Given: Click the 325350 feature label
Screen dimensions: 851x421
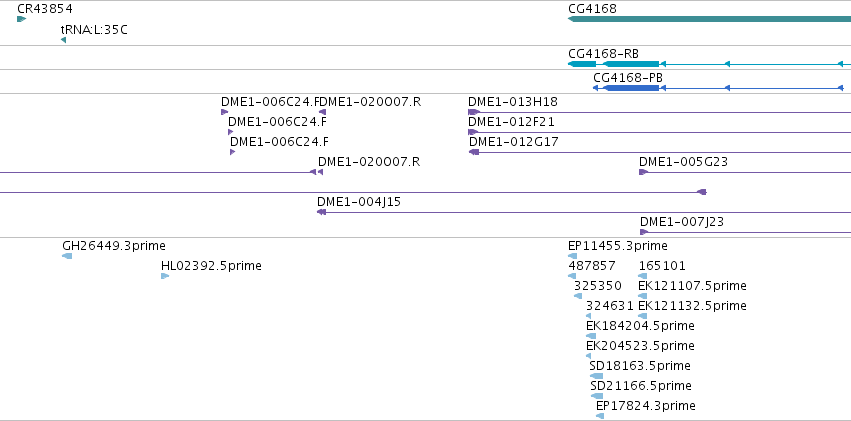Looking at the screenshot, I should tap(598, 286).
